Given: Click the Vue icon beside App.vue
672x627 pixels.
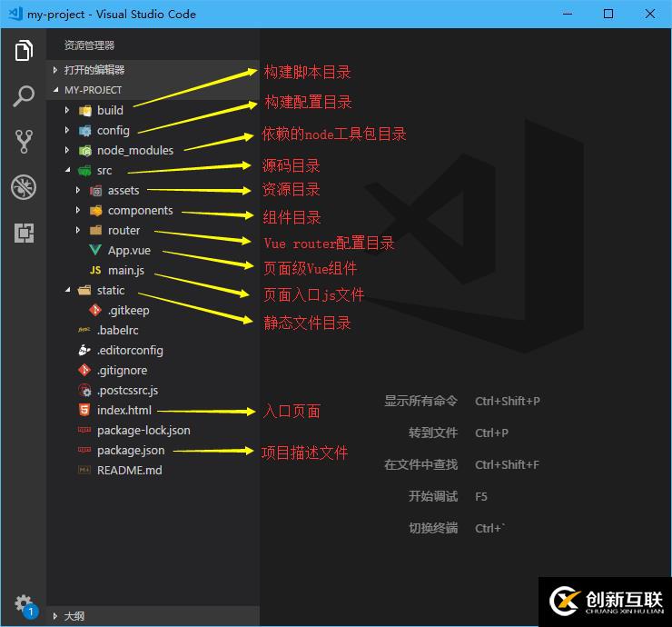Looking at the screenshot, I should (x=95, y=250).
